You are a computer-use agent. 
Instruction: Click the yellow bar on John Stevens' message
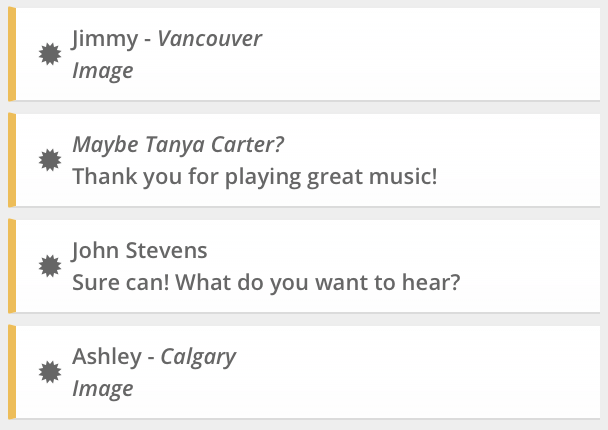(x=12, y=266)
